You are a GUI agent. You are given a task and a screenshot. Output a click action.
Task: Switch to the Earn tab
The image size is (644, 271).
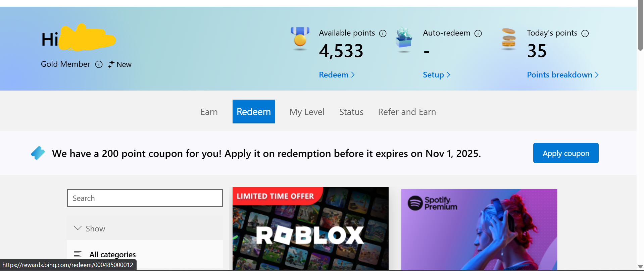[209, 112]
